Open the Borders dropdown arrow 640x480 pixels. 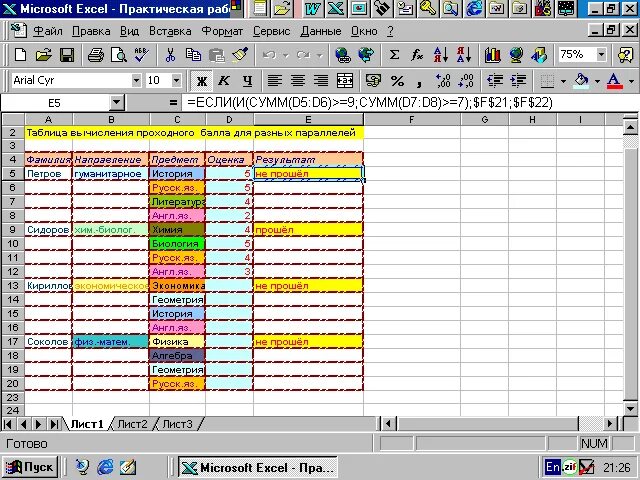pos(563,81)
